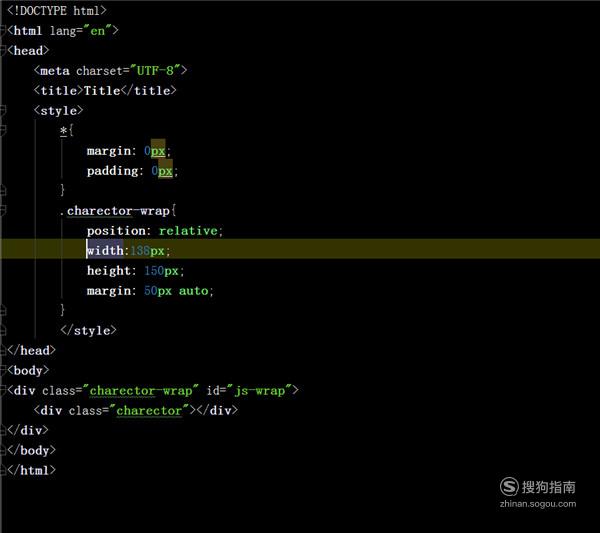600x533 pixels.
Task: Click the selected width property name
Action: click(x=105, y=251)
